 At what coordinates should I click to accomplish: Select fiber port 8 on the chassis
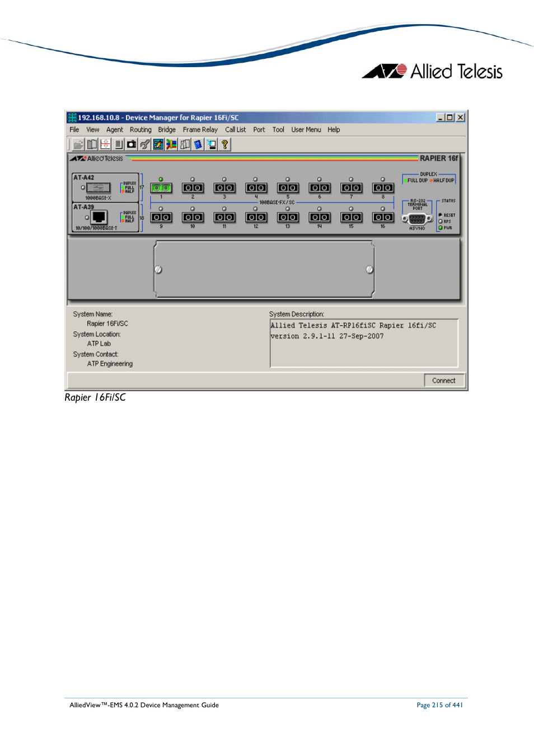[x=383, y=188]
